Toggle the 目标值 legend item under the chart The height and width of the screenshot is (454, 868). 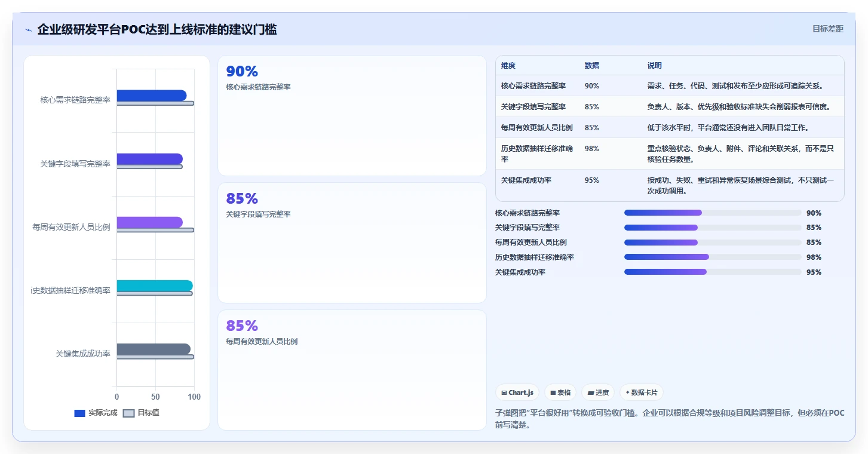(x=142, y=413)
